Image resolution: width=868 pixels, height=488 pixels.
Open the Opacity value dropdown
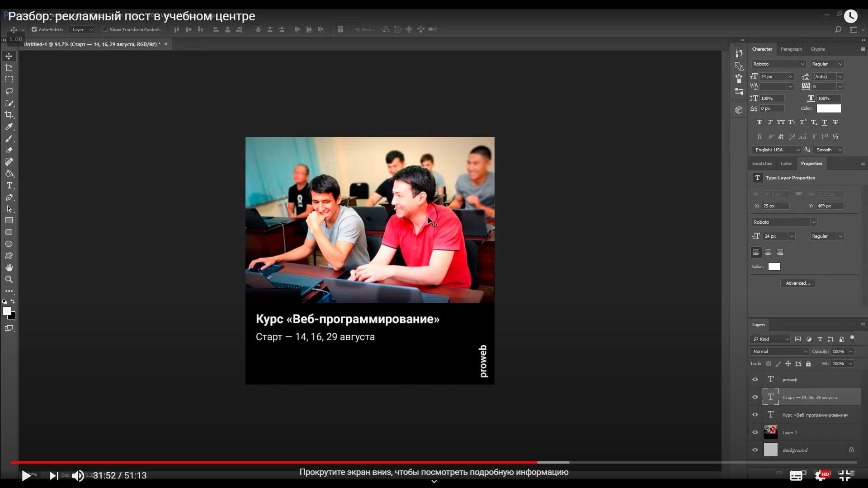click(850, 352)
